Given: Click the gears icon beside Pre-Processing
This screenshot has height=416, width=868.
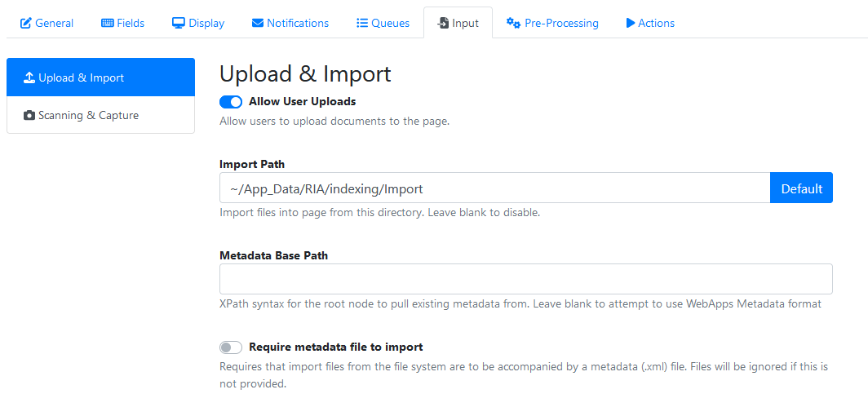Looking at the screenshot, I should 513,23.
